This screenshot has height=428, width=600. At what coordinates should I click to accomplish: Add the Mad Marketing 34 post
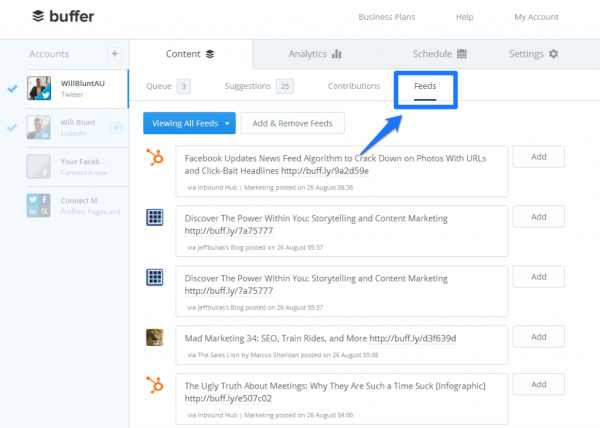538,337
